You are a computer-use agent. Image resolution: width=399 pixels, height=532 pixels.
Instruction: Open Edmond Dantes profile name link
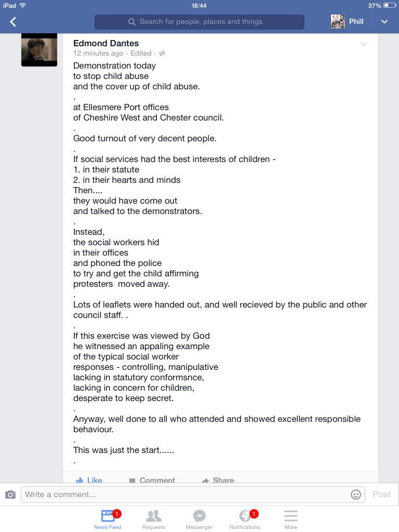(x=106, y=43)
